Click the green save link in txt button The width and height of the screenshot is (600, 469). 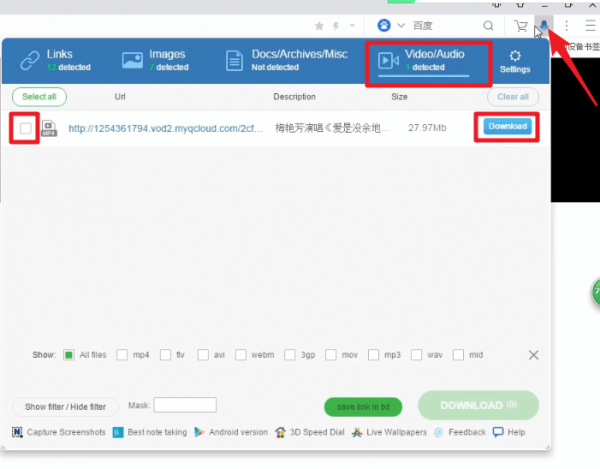(363, 406)
